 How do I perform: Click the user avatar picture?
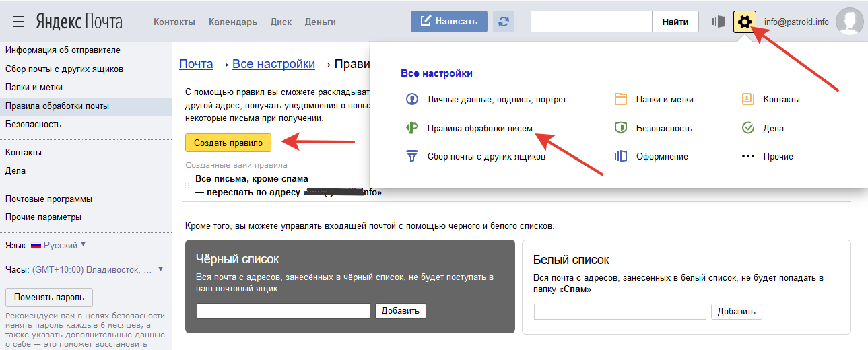click(x=849, y=22)
